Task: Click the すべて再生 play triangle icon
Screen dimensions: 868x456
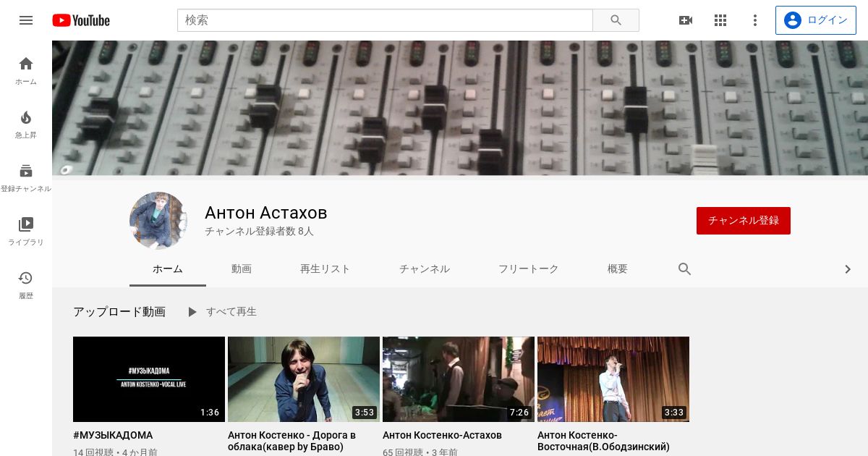Action: [x=192, y=312]
